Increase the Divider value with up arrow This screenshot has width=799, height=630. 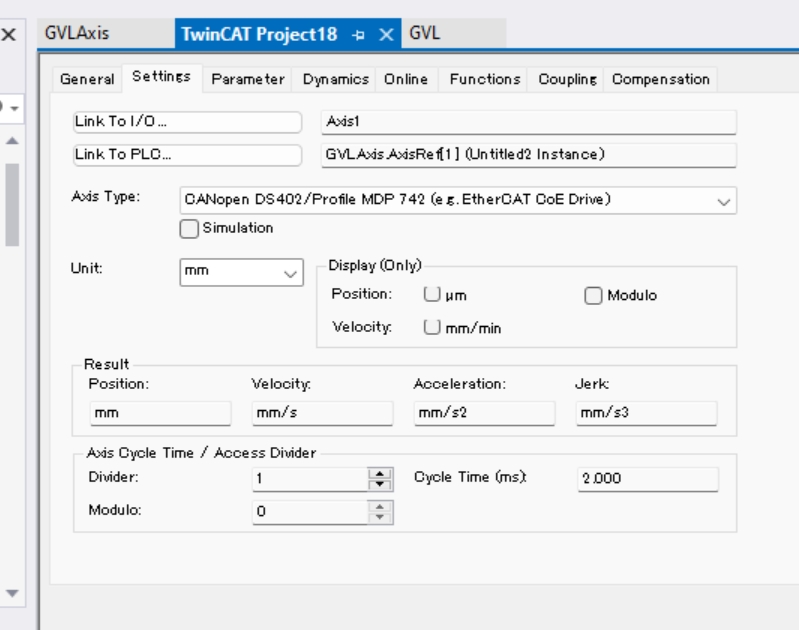click(380, 474)
